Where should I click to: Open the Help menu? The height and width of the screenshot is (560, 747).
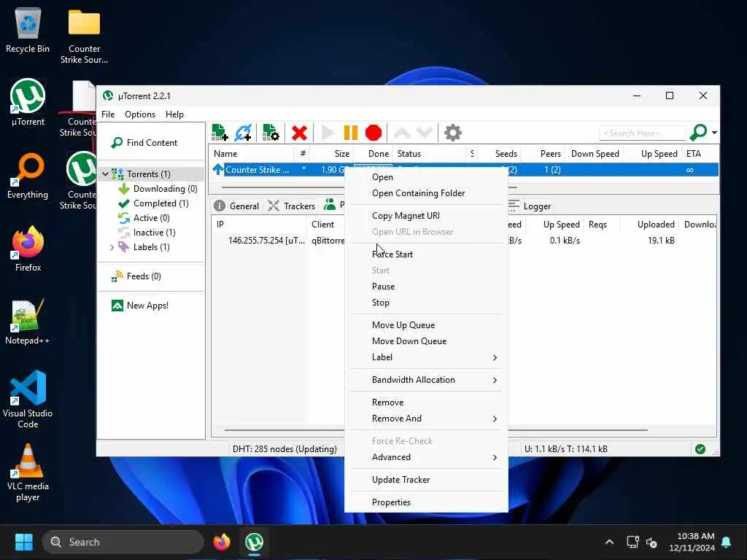tap(174, 114)
